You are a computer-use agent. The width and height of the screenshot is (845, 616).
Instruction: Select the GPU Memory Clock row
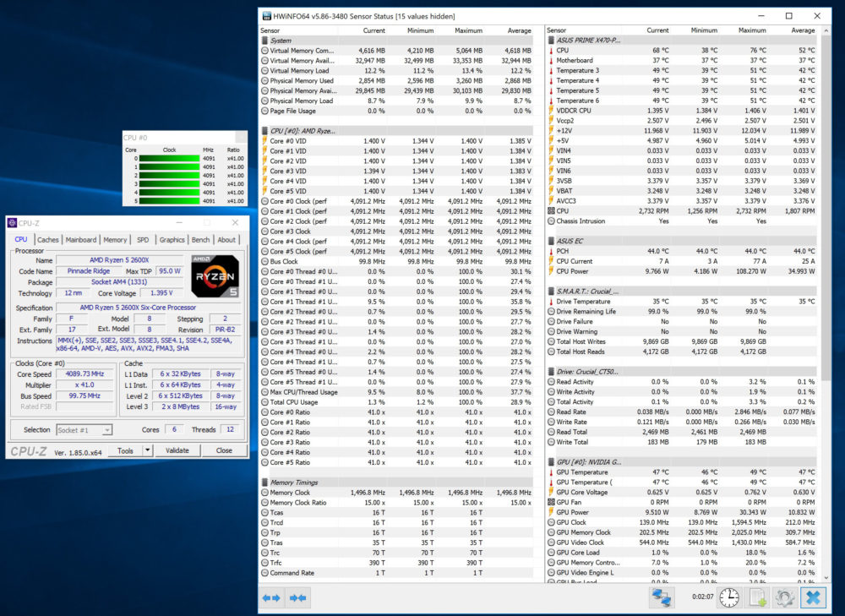683,532
